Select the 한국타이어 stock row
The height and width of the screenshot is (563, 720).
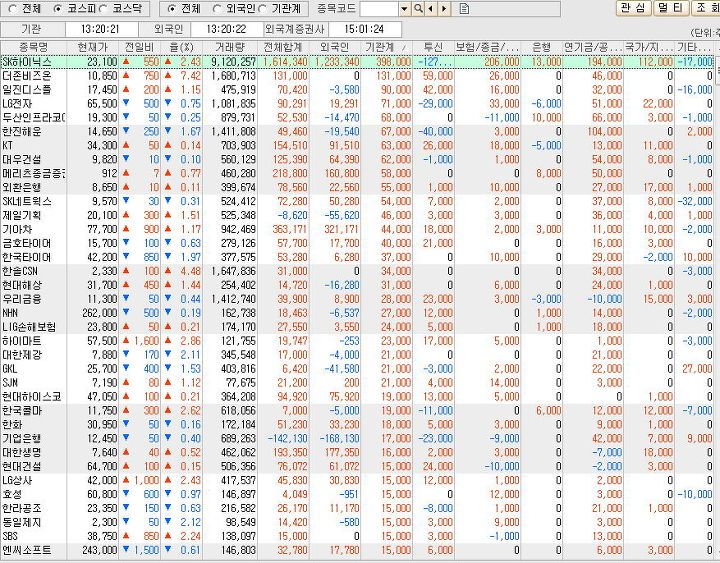coord(357,257)
